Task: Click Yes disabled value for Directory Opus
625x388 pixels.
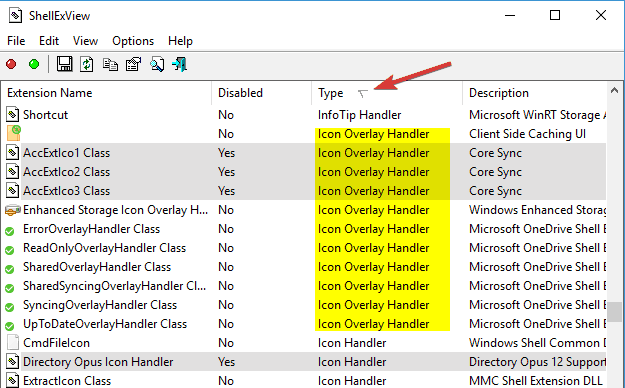Action: tap(226, 362)
